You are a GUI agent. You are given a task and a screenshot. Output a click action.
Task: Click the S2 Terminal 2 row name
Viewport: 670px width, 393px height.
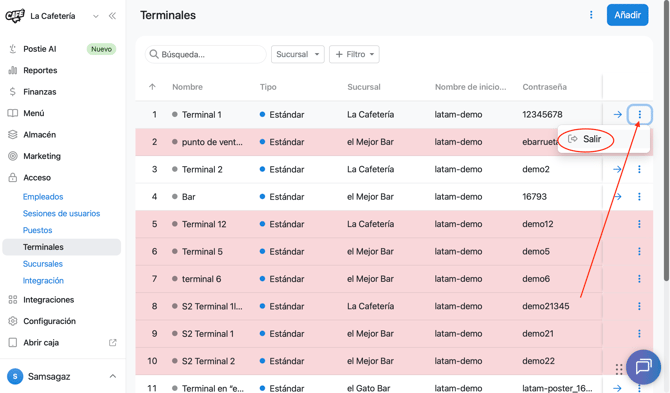209,361
